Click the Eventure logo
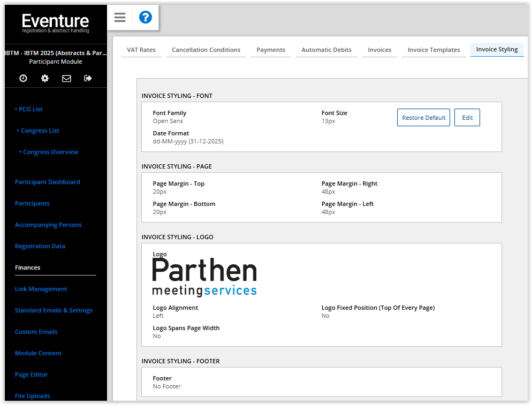Screen dimensions: 532x405 coord(56,23)
